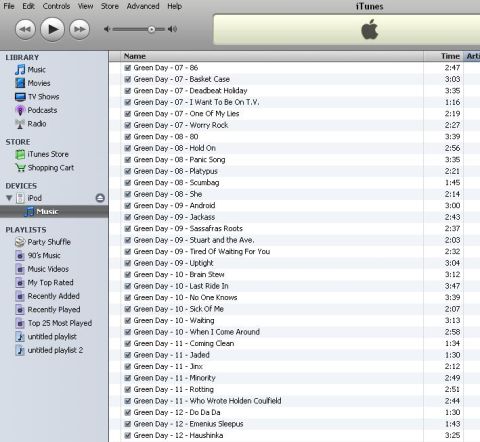The image size is (480, 442).
Task: Select song Green Day - 12 - Do Da Da
Action: pos(177,412)
